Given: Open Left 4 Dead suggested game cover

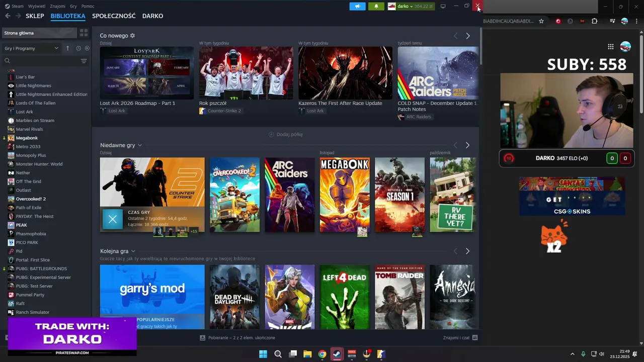Looking at the screenshot, I should point(345,297).
